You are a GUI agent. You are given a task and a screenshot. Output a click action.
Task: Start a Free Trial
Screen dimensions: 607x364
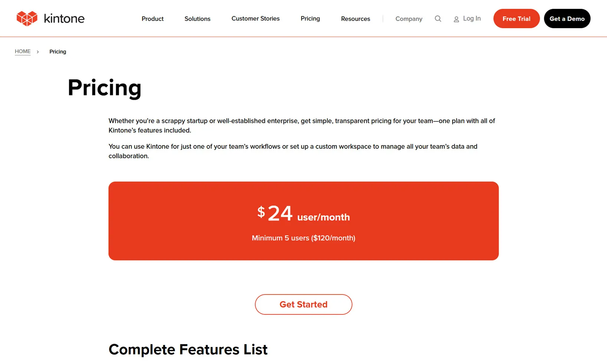pos(516,19)
